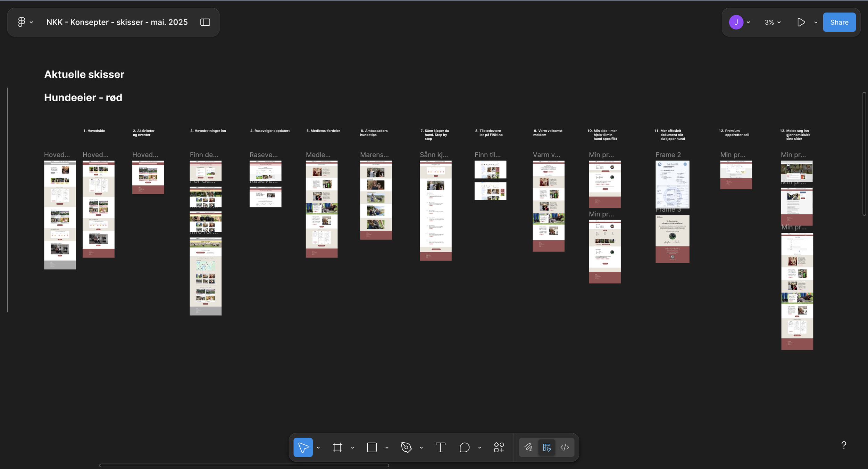Select the Rectangle shape tool
The width and height of the screenshot is (868, 469).
[372, 447]
